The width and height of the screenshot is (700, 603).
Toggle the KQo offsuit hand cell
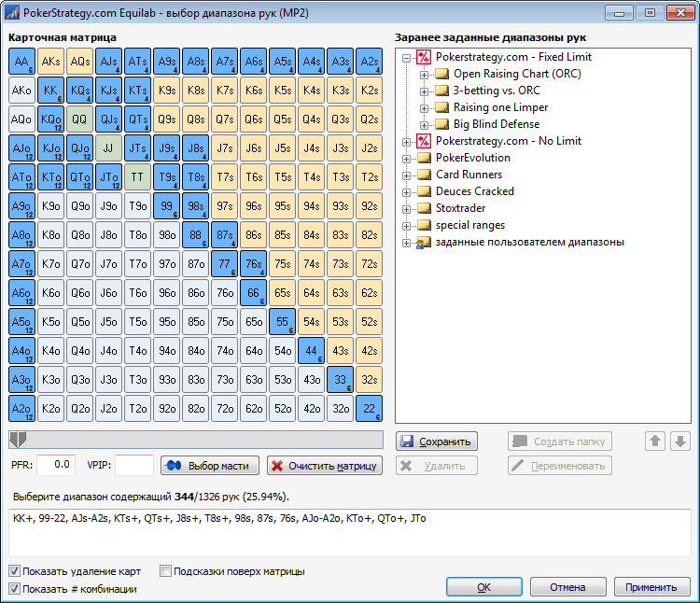pyautogui.click(x=50, y=119)
